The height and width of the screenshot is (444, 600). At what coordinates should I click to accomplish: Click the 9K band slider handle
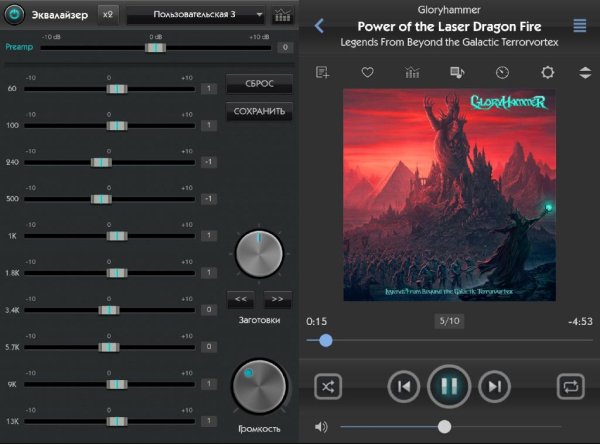coord(117,384)
